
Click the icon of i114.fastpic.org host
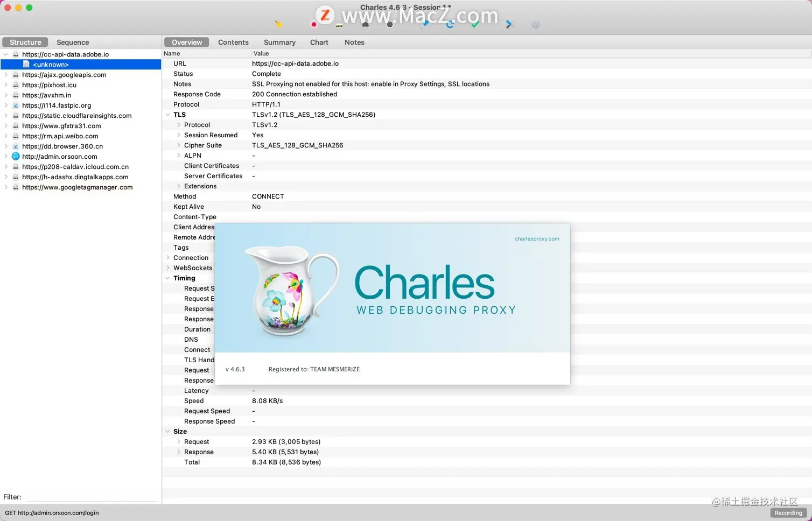16,105
